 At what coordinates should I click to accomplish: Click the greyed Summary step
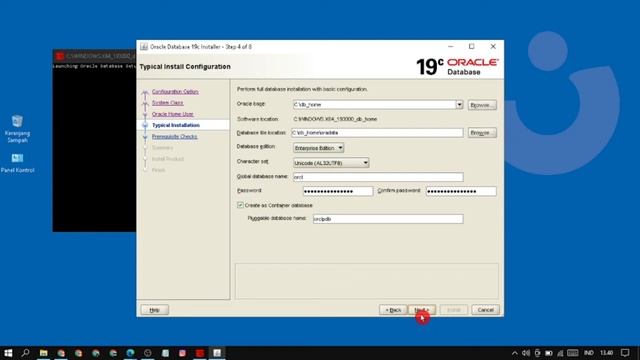162,148
